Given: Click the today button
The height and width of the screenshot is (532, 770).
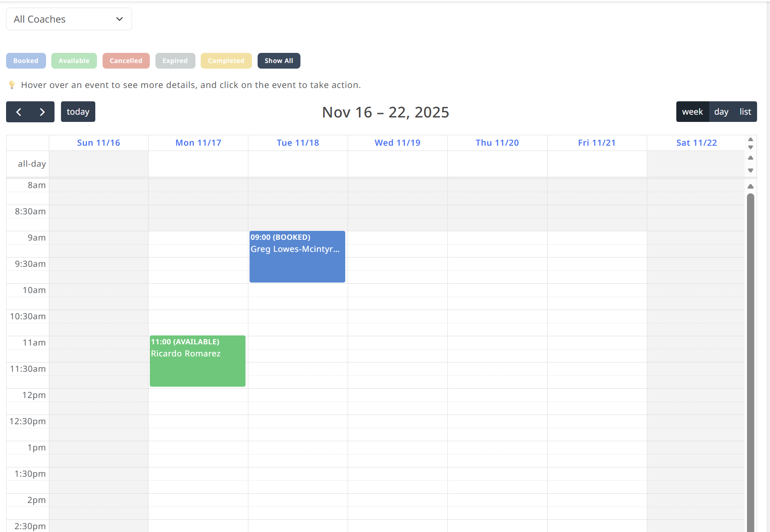Looking at the screenshot, I should point(78,112).
